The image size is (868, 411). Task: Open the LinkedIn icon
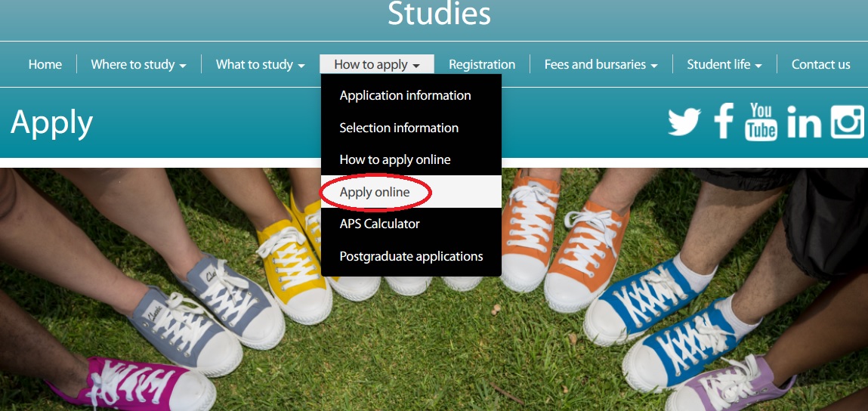pyautogui.click(x=804, y=122)
